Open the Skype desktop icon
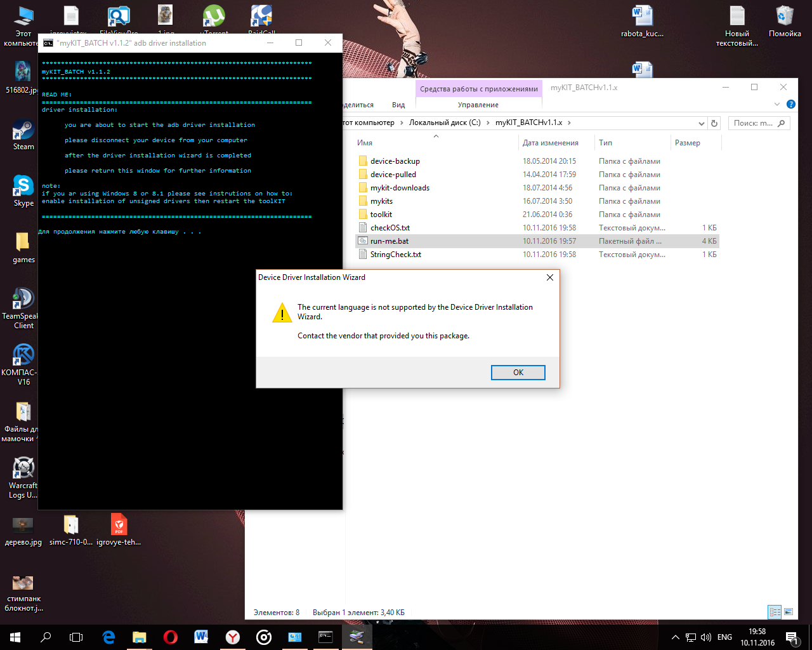This screenshot has height=650, width=812. coord(23,190)
